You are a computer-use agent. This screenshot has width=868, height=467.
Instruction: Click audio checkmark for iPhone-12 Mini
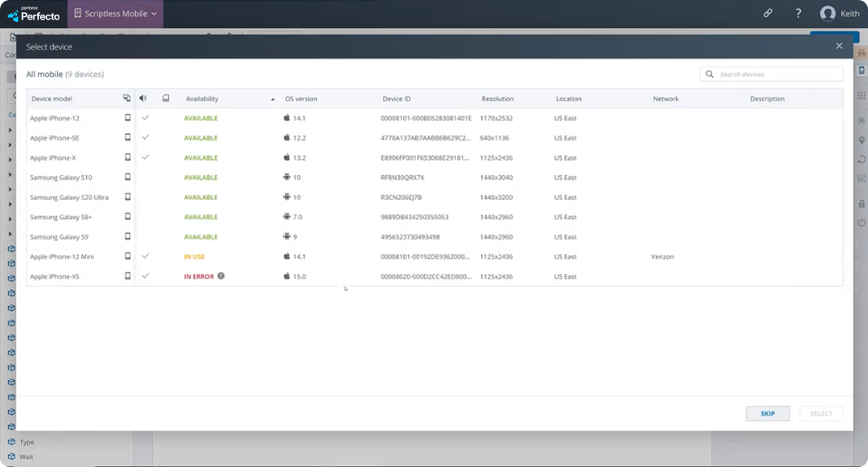pyautogui.click(x=145, y=256)
